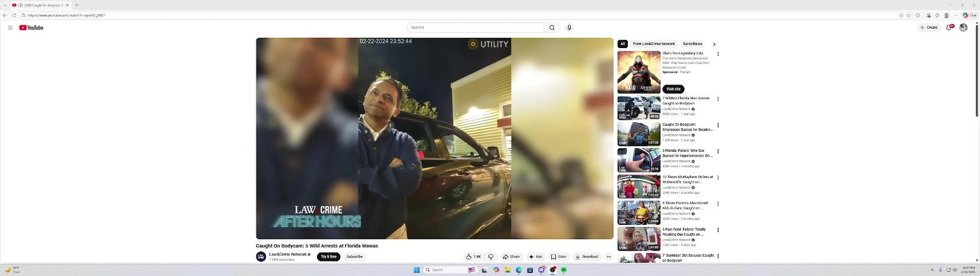980x276 pixels.
Task: Open options for 6 Fast Food Felons video
Action: pyautogui.click(x=718, y=230)
